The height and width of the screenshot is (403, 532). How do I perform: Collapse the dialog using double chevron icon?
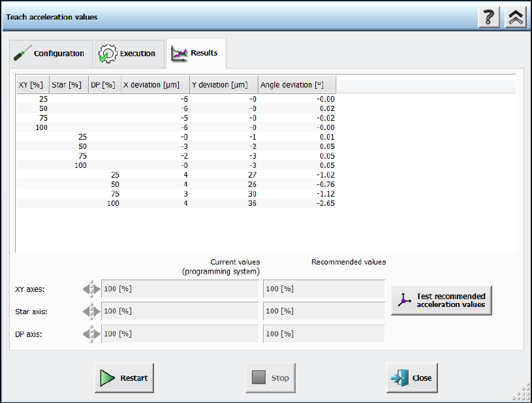tap(516, 17)
